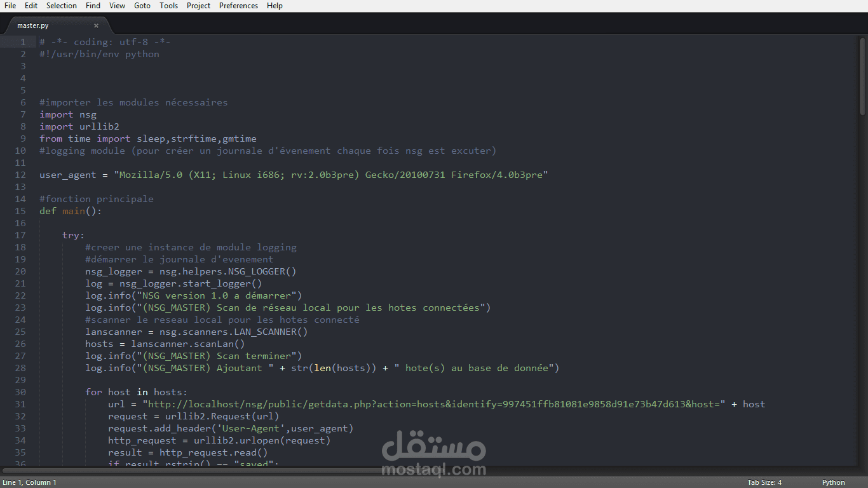
Task: Click the 'request.add_header' line
Action: [x=231, y=428]
